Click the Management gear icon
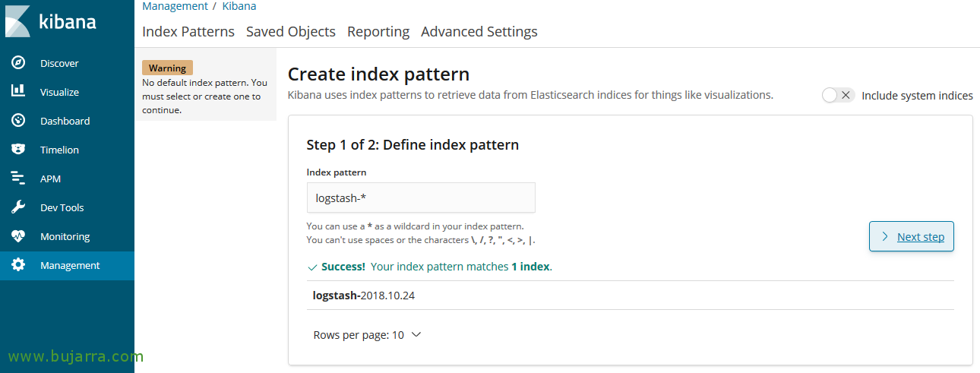The image size is (980, 373). [x=18, y=265]
